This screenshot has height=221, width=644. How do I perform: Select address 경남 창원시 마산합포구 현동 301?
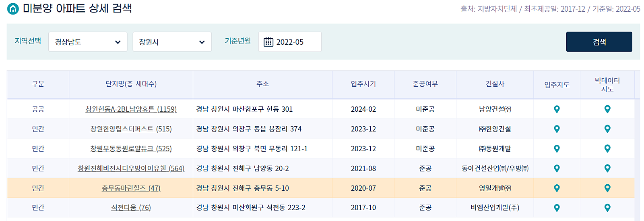(244, 109)
